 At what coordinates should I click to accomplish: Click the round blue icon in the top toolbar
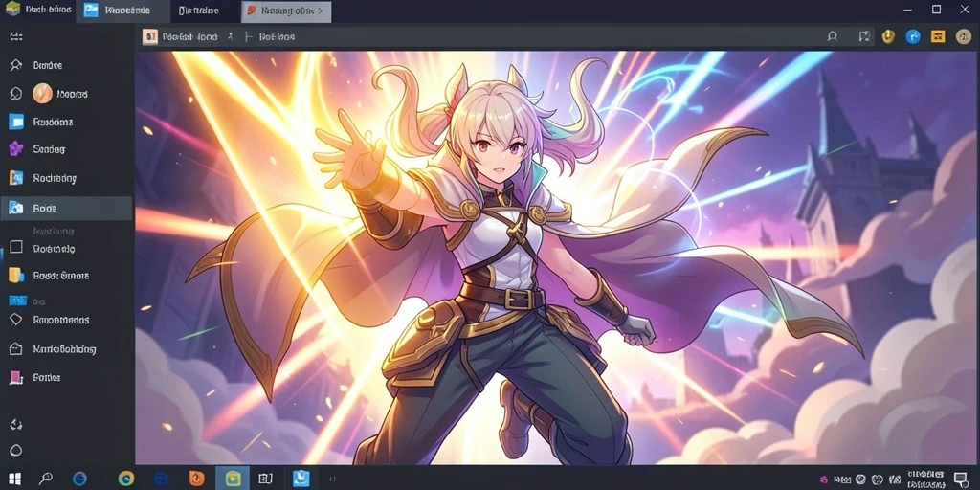point(913,37)
